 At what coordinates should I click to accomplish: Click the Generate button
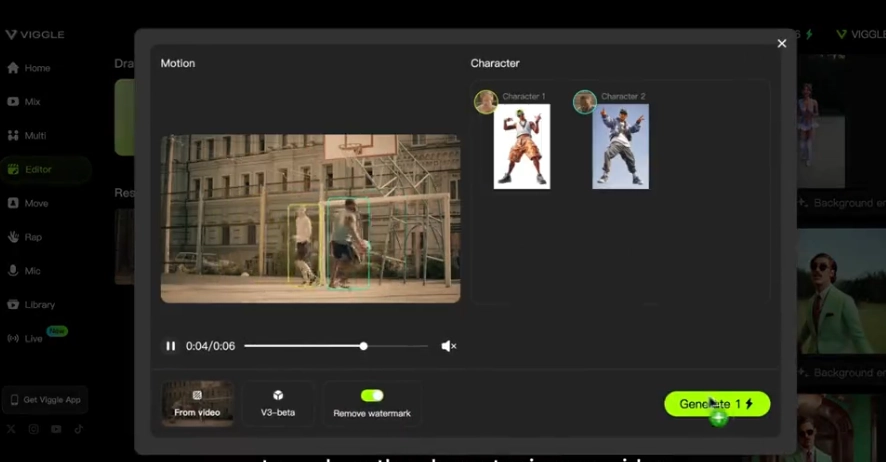pos(716,404)
